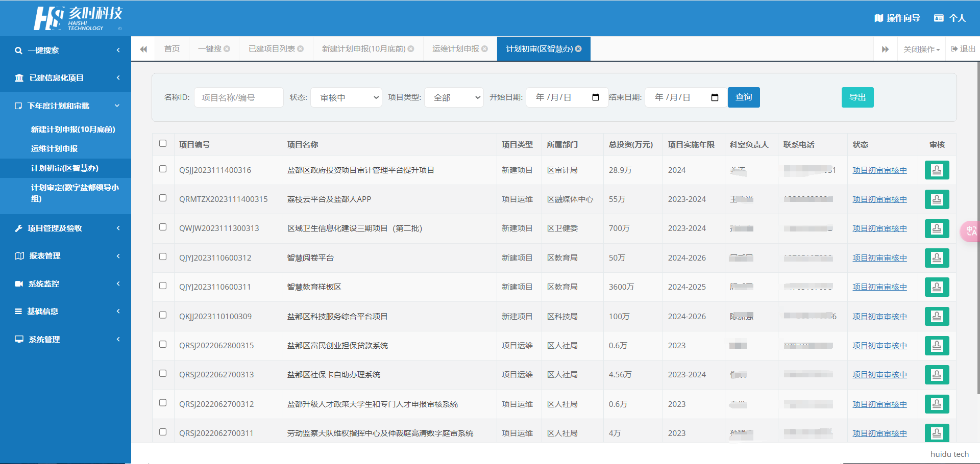Click the 查询 search button
The width and height of the screenshot is (980, 464).
(744, 97)
